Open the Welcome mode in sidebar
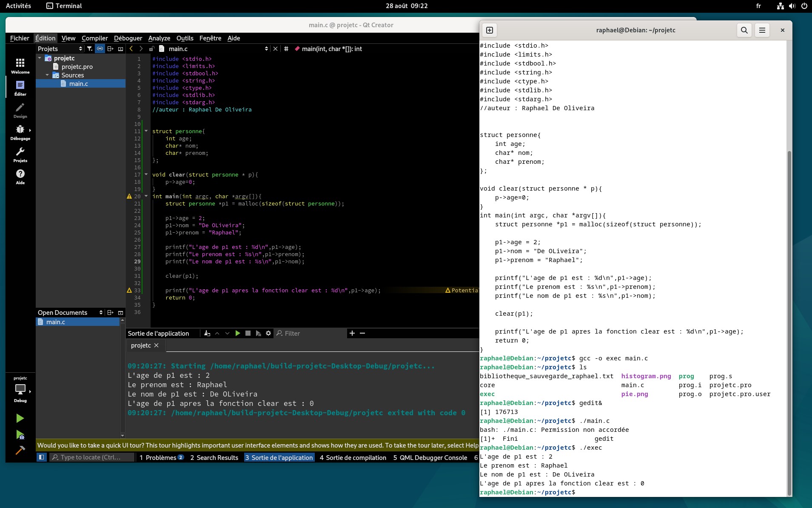Screen dimensions: 812x508 coord(20,66)
